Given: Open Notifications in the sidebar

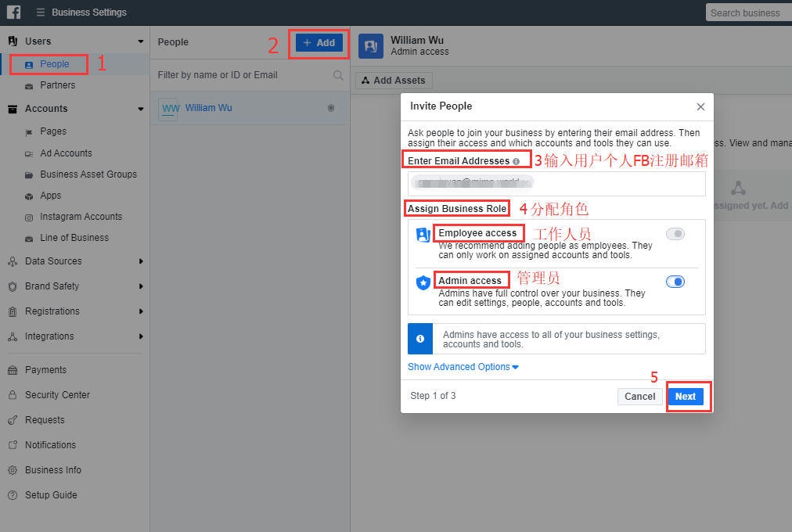Looking at the screenshot, I should click(x=50, y=445).
